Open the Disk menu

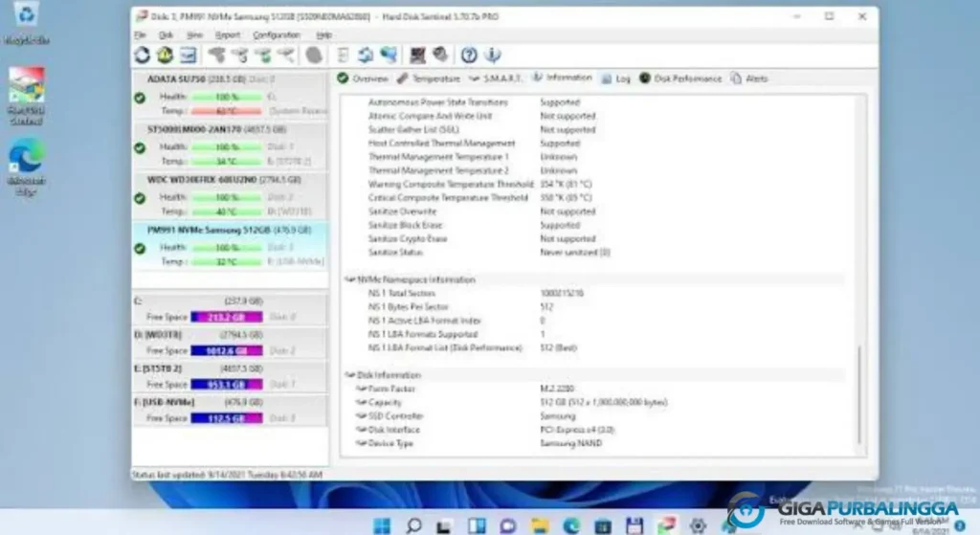click(166, 35)
